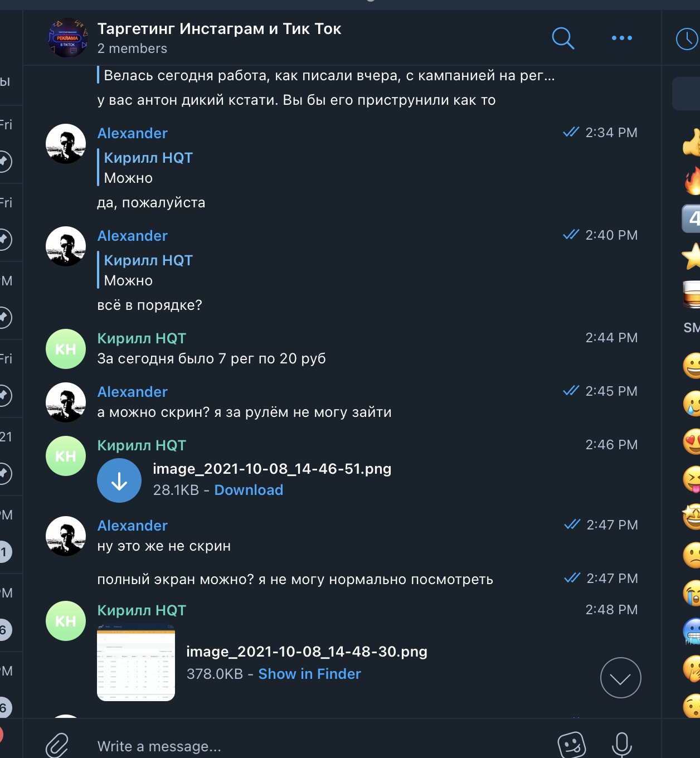The width and height of the screenshot is (700, 758).
Task: Open the recent emoji clock tab
Action: coord(688,39)
